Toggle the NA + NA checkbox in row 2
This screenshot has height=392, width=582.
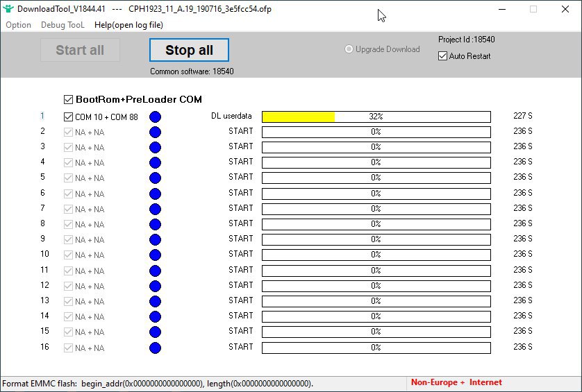(x=68, y=132)
